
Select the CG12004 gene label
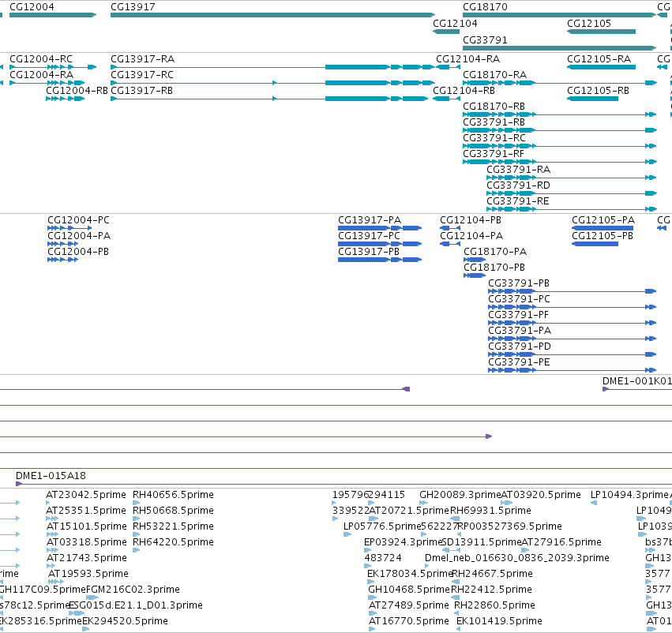coord(32,7)
